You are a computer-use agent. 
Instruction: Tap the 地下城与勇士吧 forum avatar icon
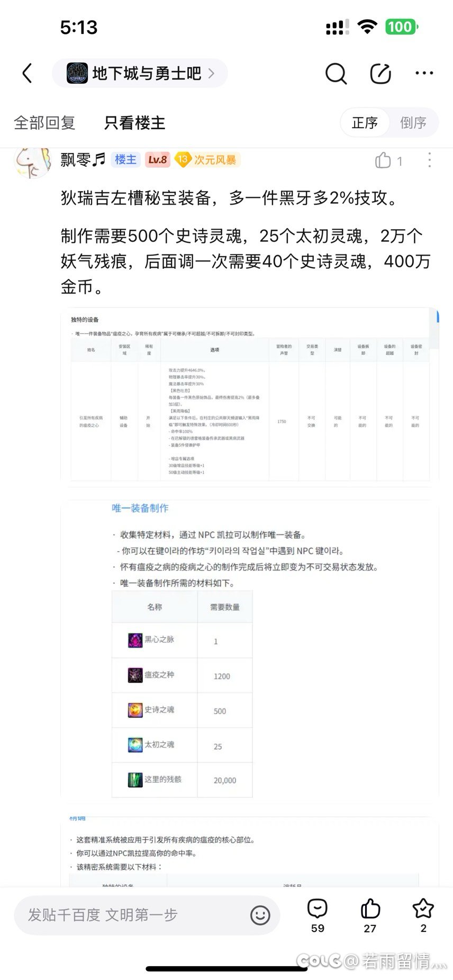[x=77, y=73]
